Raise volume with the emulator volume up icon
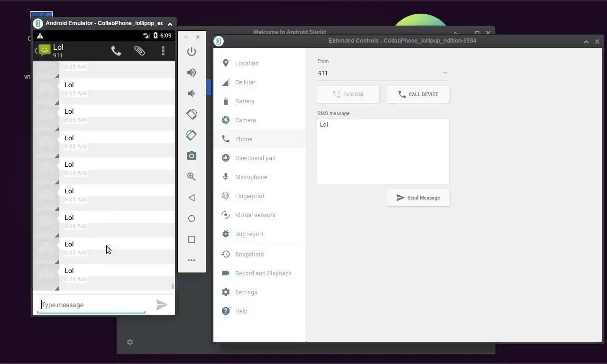This screenshot has height=364, width=607. (192, 73)
